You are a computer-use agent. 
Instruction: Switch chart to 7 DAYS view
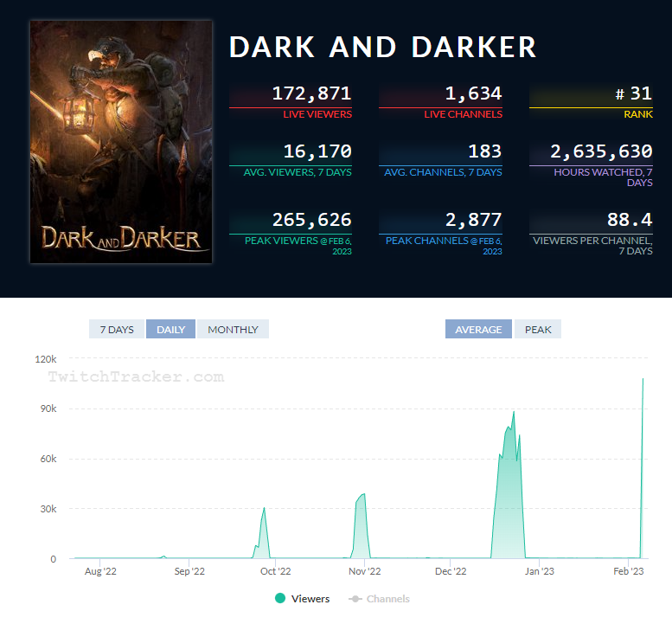coord(117,329)
